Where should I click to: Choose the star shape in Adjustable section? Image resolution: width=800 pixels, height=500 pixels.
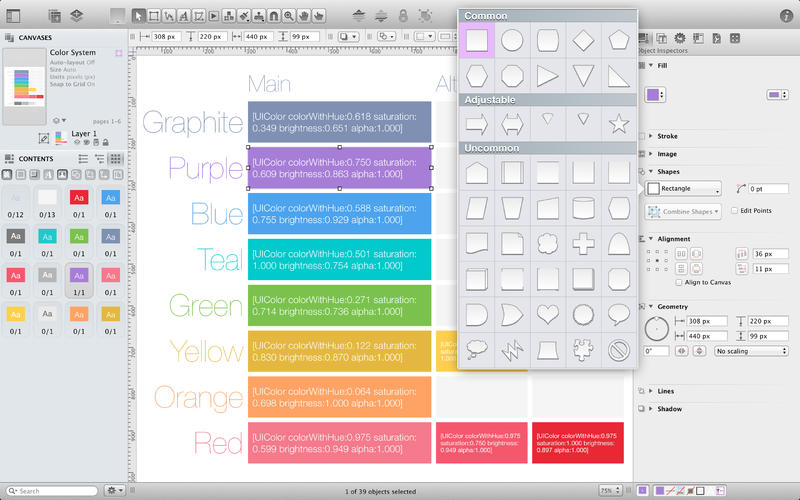(x=619, y=124)
